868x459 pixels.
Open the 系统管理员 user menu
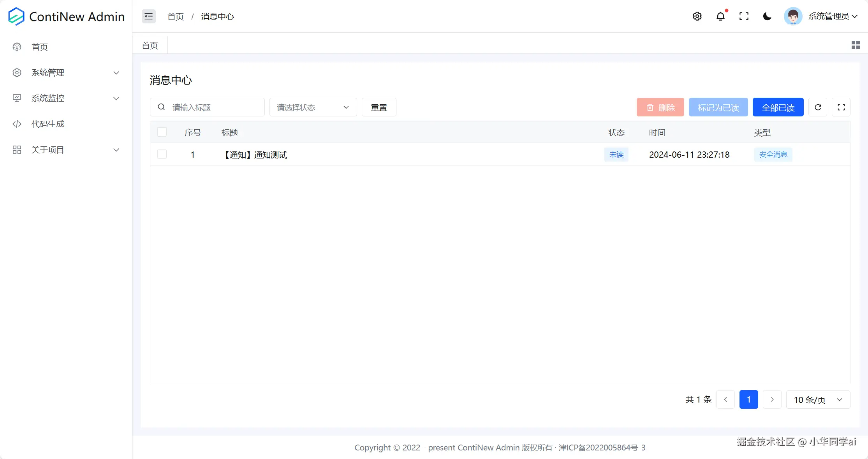coord(828,16)
